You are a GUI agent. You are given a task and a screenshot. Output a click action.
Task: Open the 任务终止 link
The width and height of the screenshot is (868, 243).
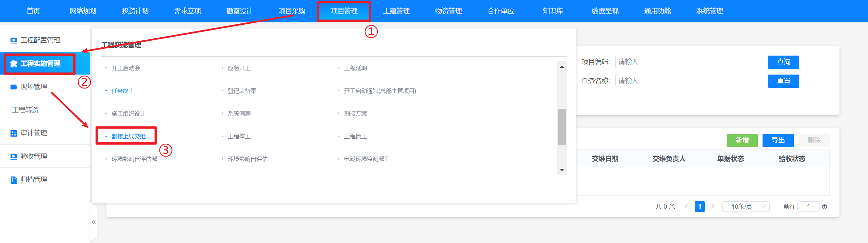(123, 91)
